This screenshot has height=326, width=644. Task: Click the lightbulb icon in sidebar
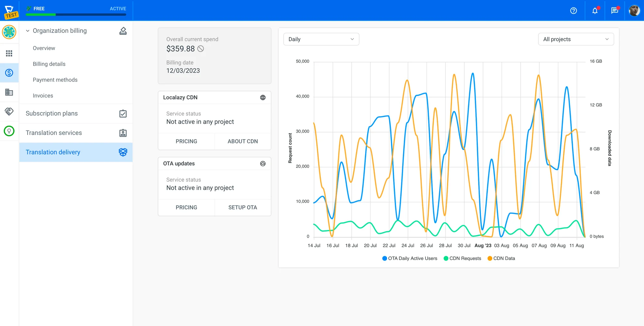click(9, 131)
